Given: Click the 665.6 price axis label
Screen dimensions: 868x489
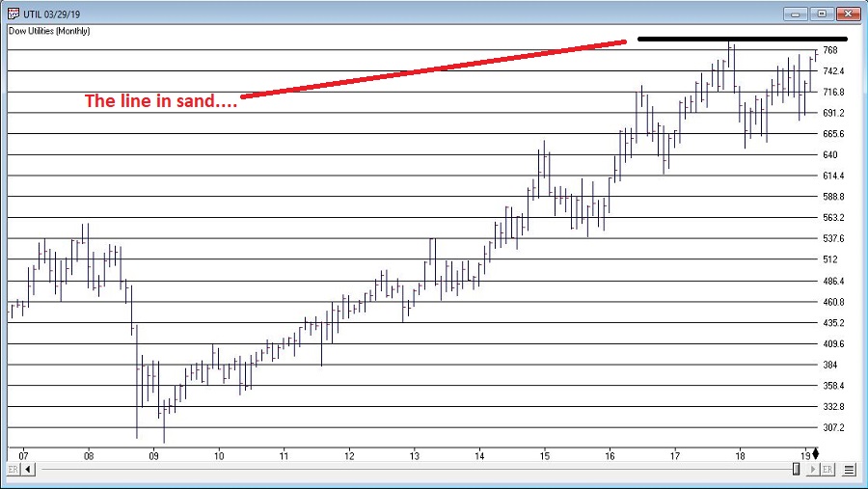Looking at the screenshot, I should [x=833, y=134].
